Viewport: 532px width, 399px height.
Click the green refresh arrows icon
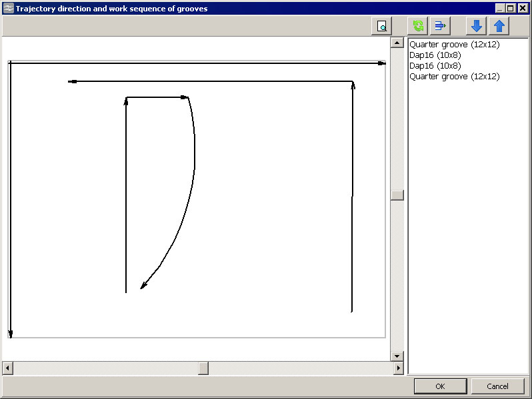(x=417, y=26)
